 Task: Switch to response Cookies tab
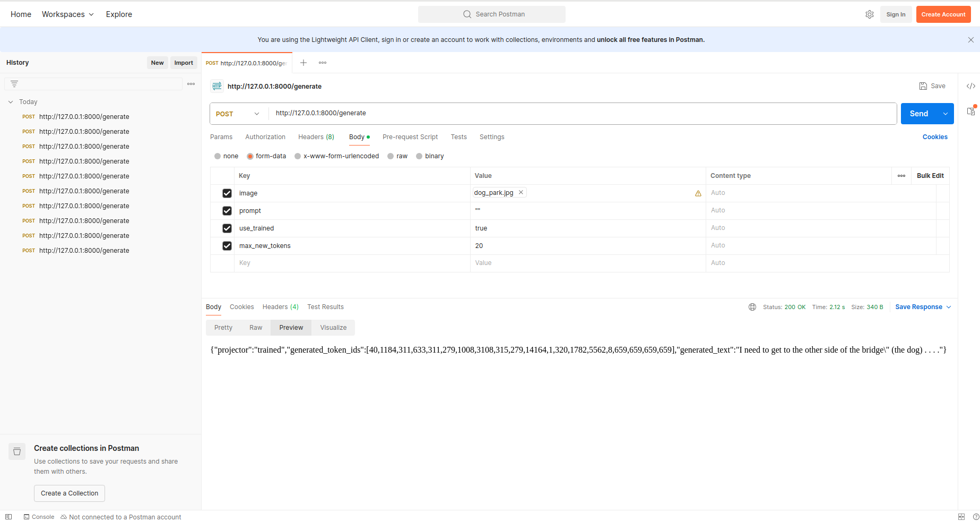point(242,307)
